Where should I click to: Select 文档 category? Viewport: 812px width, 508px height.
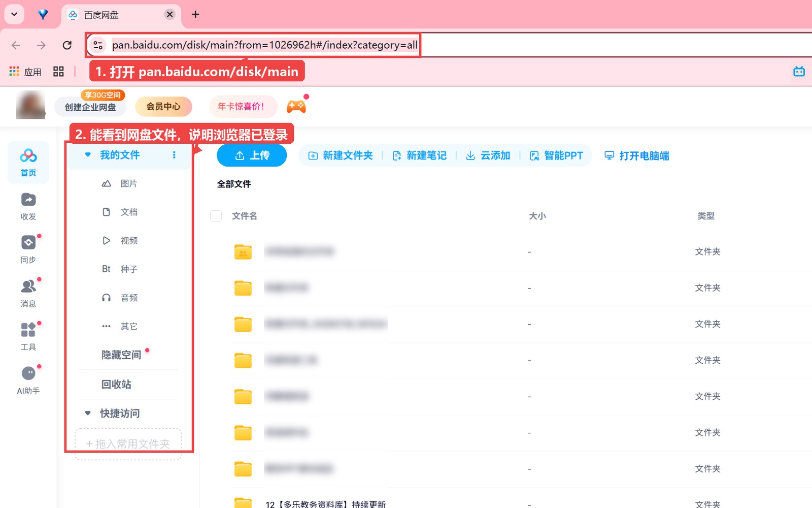tap(120, 212)
